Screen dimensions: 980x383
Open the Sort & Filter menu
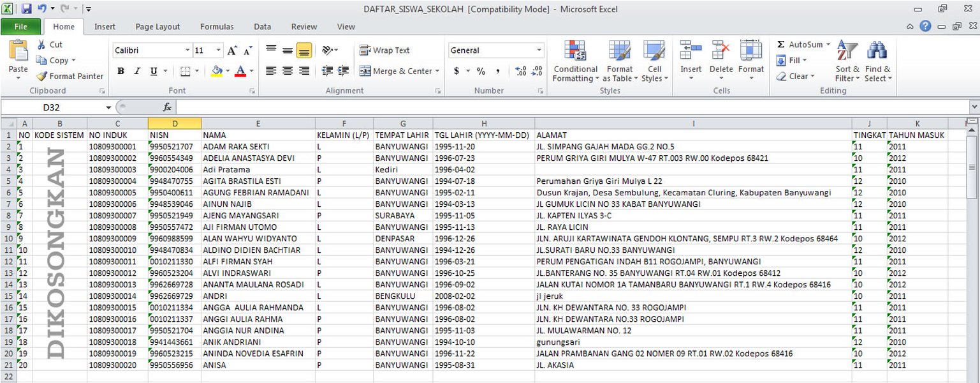pos(847,61)
